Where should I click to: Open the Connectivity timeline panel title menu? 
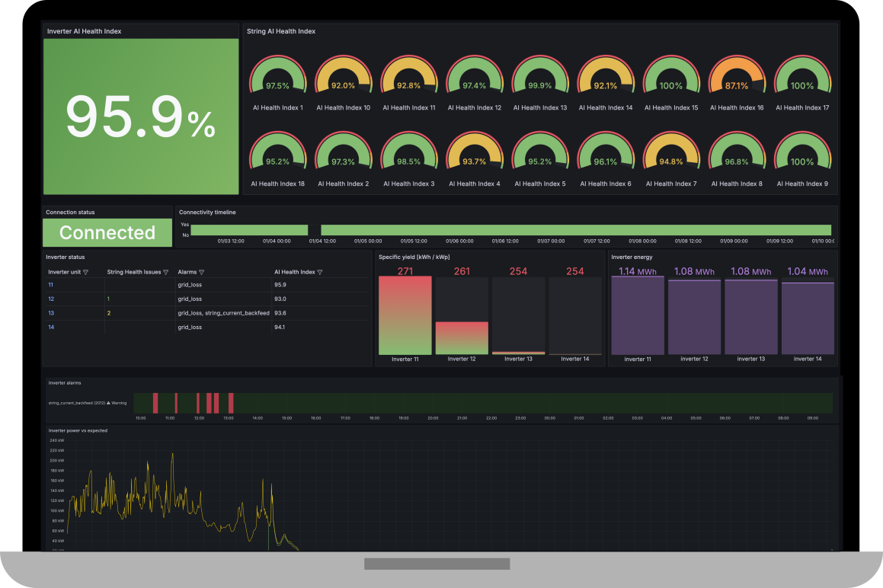coord(207,213)
